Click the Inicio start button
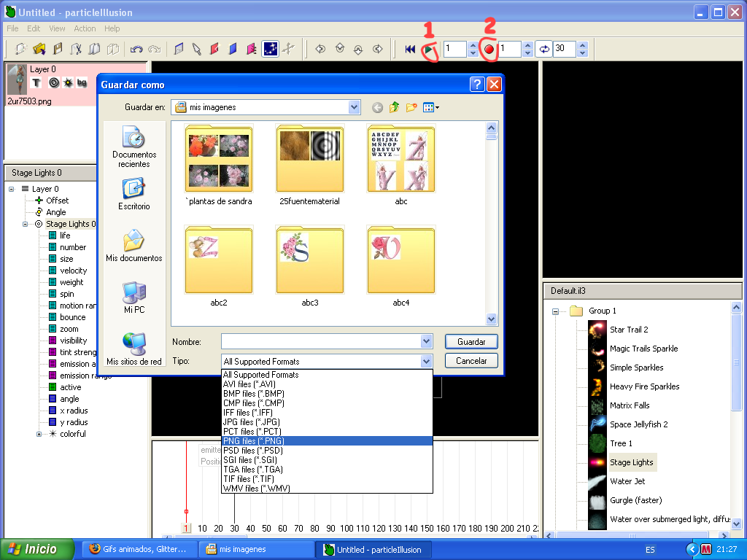747x560 pixels. point(37,549)
